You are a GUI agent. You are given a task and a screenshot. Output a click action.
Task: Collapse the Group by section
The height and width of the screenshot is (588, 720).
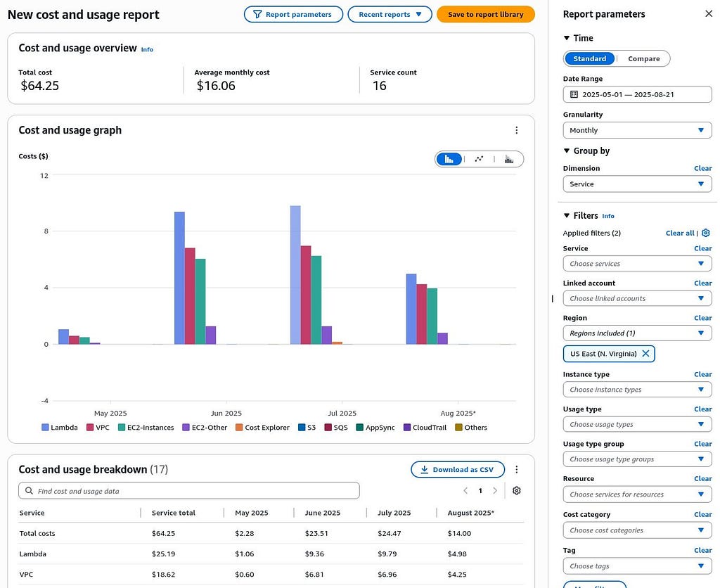(567, 151)
